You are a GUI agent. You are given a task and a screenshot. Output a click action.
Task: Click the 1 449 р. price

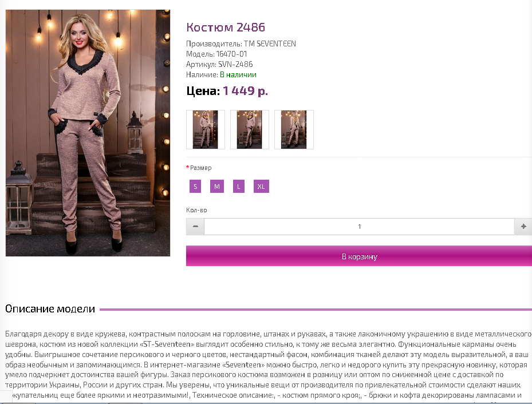tap(245, 91)
